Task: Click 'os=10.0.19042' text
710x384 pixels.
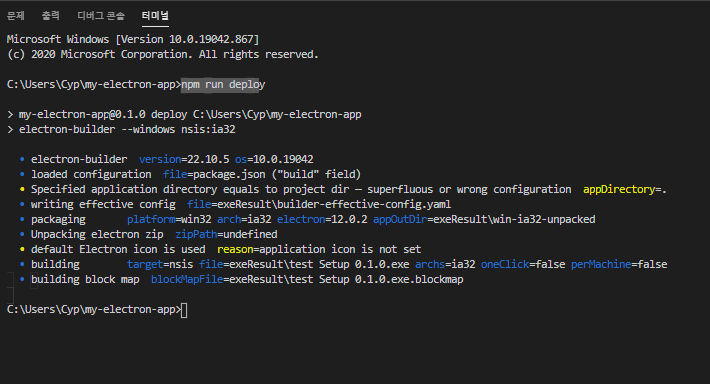Action: pos(274,159)
